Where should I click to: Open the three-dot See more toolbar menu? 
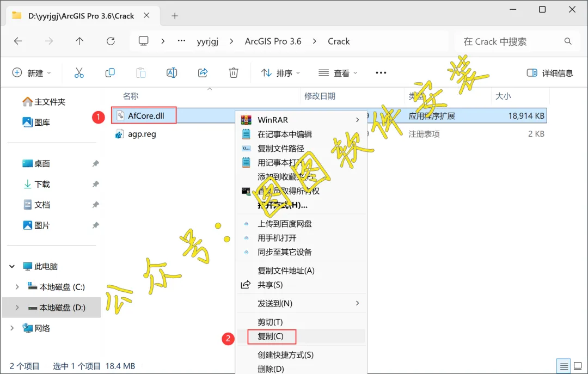tap(381, 73)
